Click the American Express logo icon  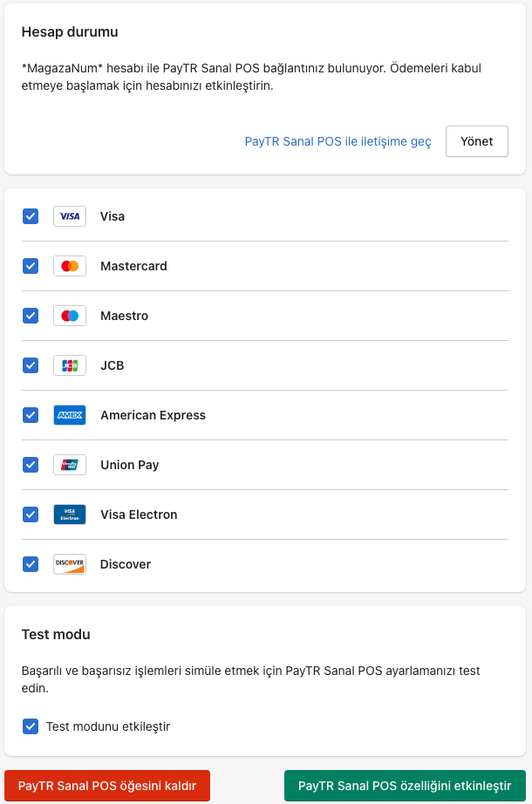[70, 415]
